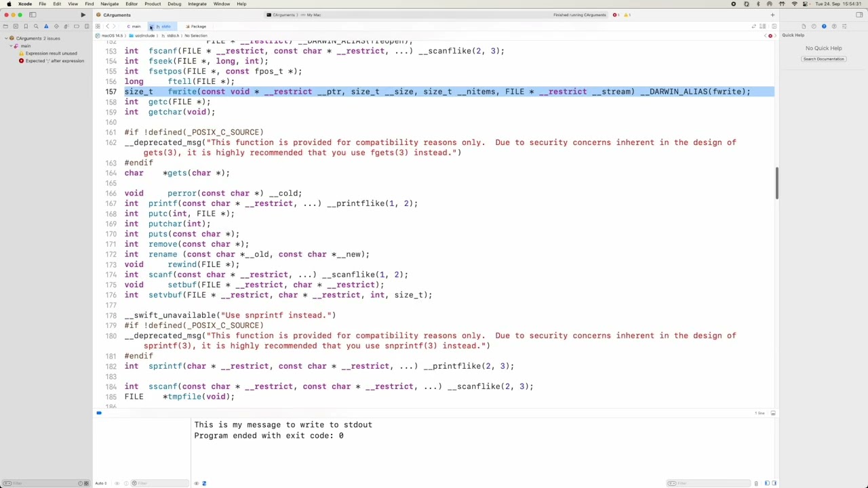Screen dimensions: 868x488
Task: Open the Debug menu
Action: (x=174, y=4)
